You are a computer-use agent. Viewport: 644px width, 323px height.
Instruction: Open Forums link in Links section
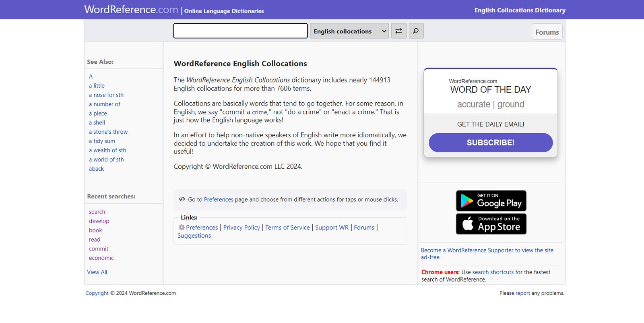pos(364,228)
